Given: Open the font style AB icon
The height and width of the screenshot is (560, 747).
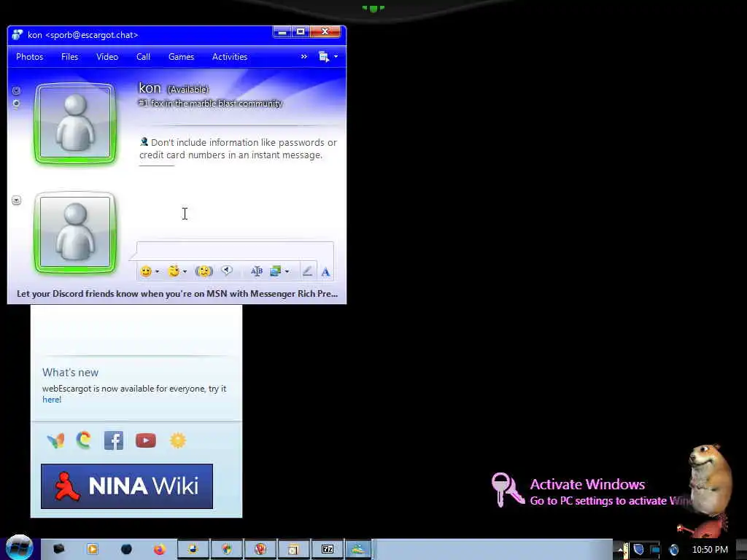Looking at the screenshot, I should point(256,271).
